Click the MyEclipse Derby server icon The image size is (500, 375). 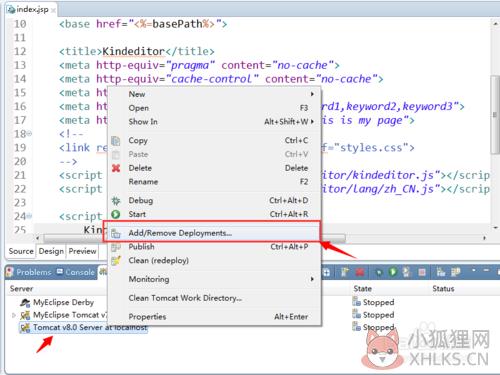tap(25, 302)
